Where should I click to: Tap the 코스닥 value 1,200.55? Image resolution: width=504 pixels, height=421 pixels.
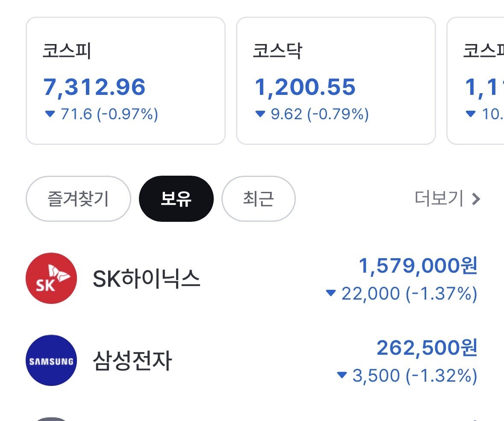point(305,87)
